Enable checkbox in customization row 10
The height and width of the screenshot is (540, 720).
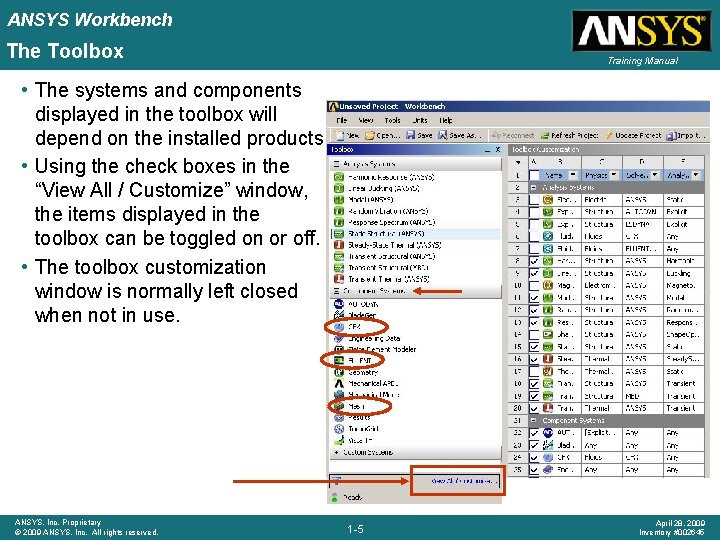534,285
